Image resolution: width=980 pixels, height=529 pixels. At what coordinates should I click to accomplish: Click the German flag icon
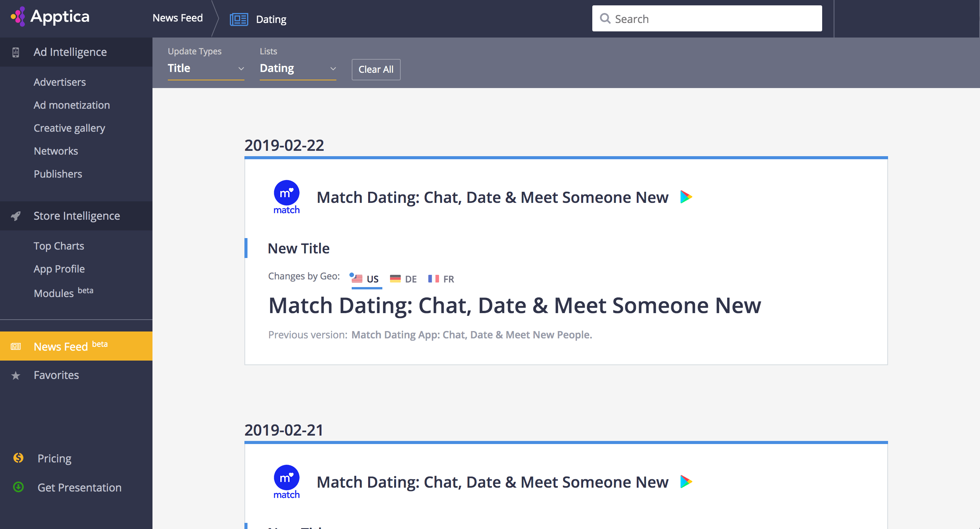395,278
